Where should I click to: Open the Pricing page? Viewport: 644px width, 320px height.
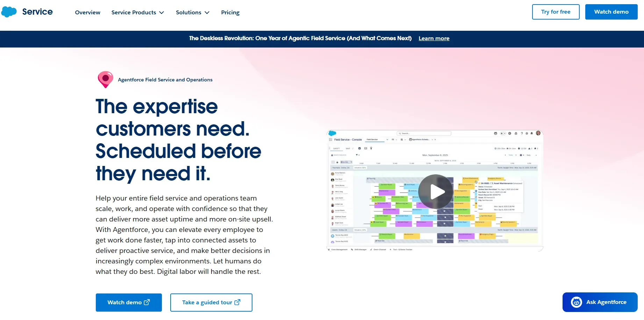(230, 12)
